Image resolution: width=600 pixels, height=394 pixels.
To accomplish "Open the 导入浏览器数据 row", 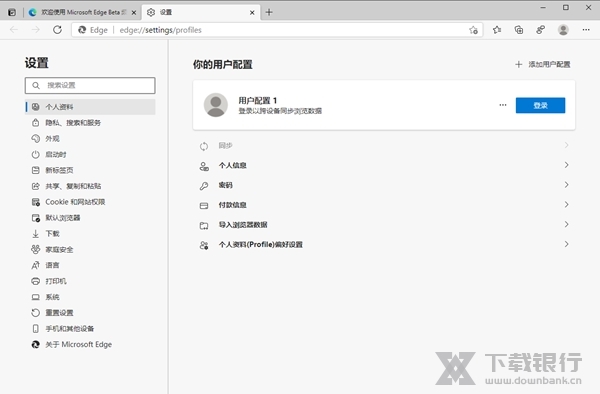I will click(x=384, y=225).
